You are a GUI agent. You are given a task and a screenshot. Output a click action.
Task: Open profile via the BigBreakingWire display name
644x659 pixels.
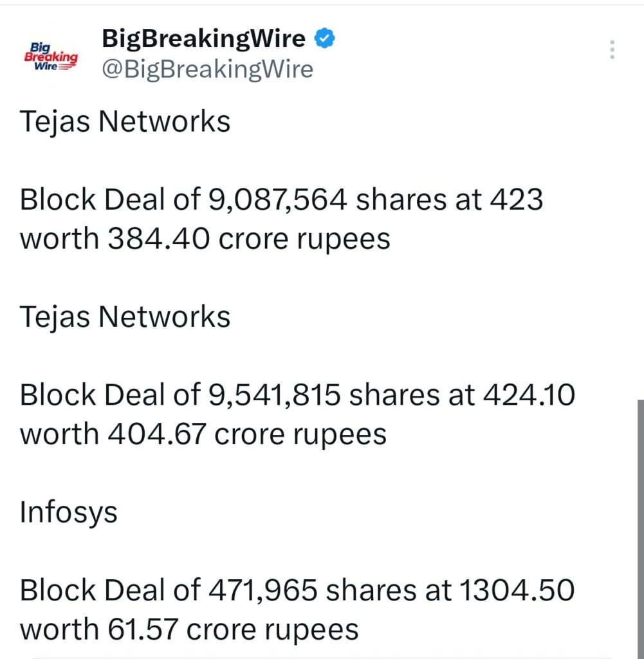(203, 39)
